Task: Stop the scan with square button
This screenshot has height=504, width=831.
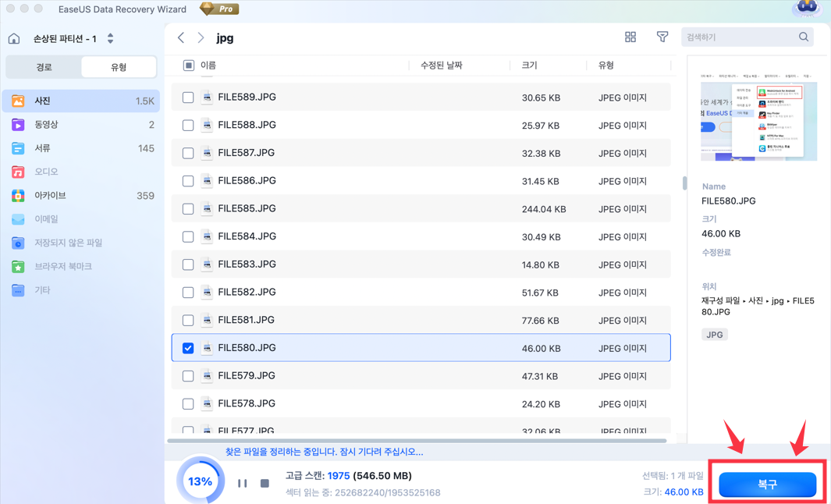Action: tap(265, 484)
